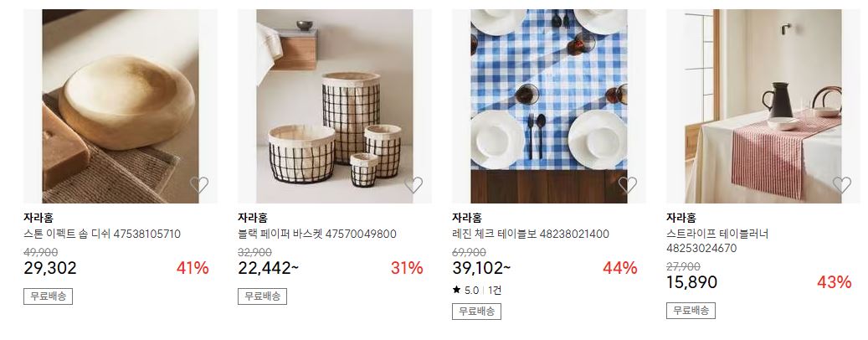Click 자라홈 brand name above soap dish
This screenshot has width=868, height=340.
click(39, 218)
